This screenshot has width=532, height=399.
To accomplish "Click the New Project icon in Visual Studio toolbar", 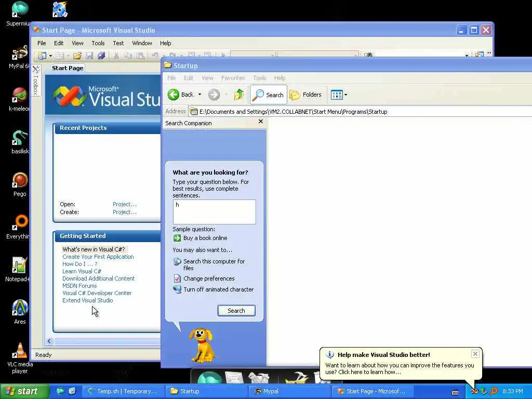I will (42, 55).
